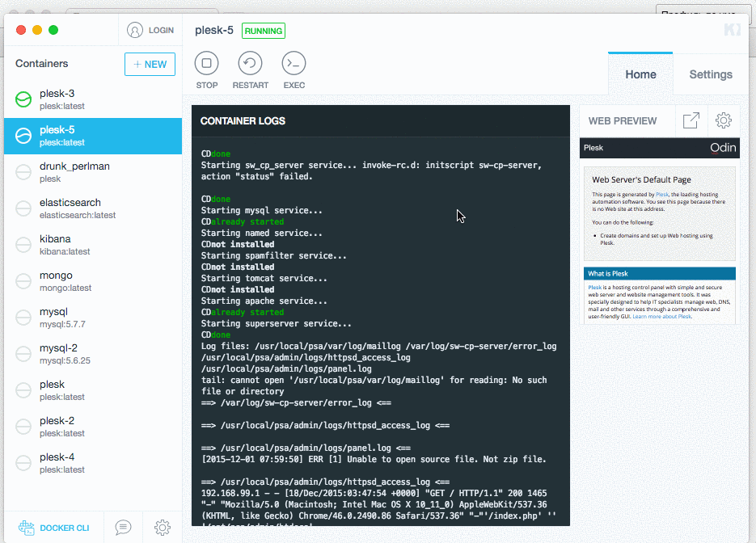This screenshot has width=756, height=543.
Task: Select plesk-3 container name
Action: 57,94
